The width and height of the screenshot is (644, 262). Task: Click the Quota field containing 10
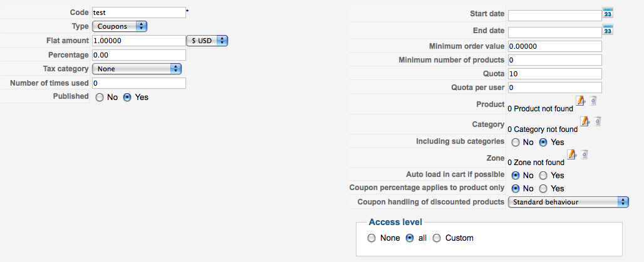[x=554, y=74]
